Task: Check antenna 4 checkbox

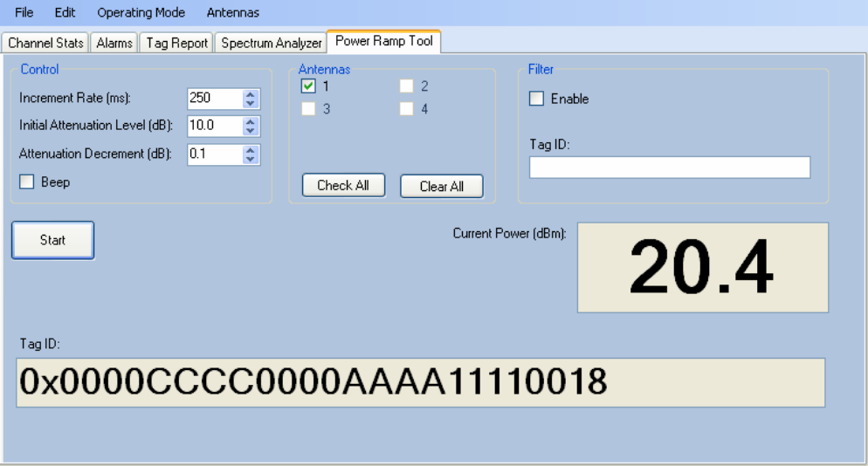Action: (406, 108)
